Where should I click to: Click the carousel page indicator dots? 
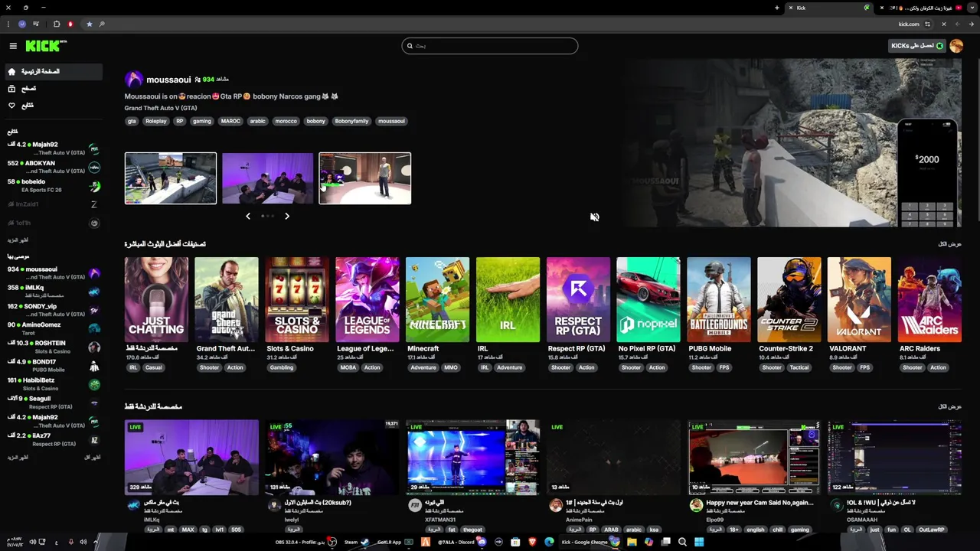pyautogui.click(x=267, y=217)
